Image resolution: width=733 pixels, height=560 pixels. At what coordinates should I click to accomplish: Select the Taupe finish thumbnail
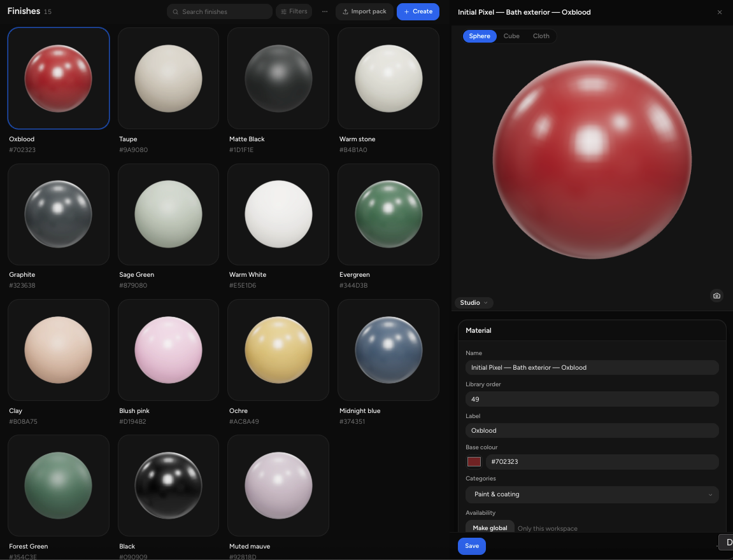click(x=168, y=78)
